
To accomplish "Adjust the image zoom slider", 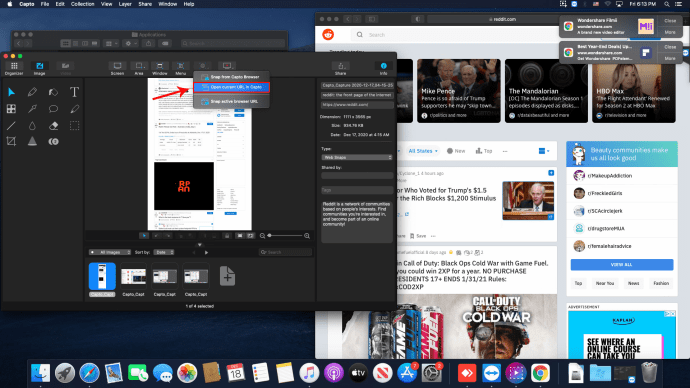I will 285,236.
